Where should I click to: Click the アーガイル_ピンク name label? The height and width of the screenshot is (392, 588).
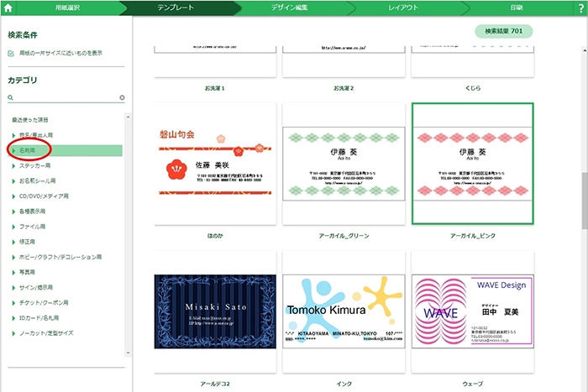tap(473, 236)
